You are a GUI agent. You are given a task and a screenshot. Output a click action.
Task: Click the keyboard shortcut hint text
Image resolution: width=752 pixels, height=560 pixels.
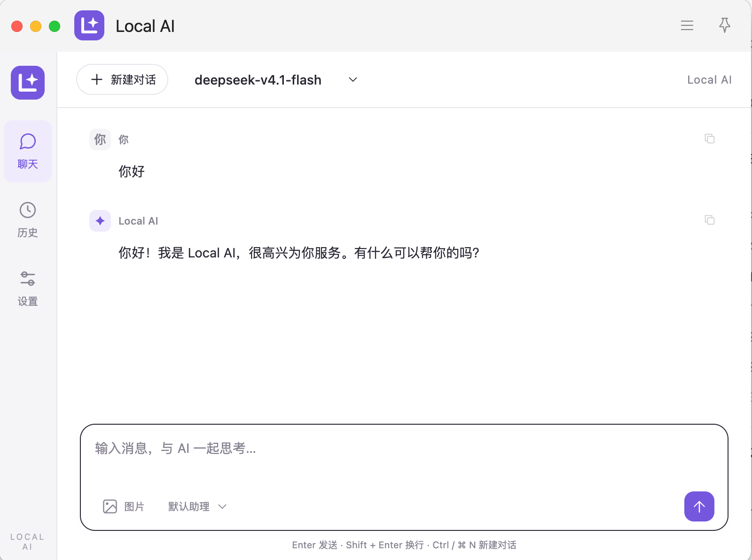[404, 545]
